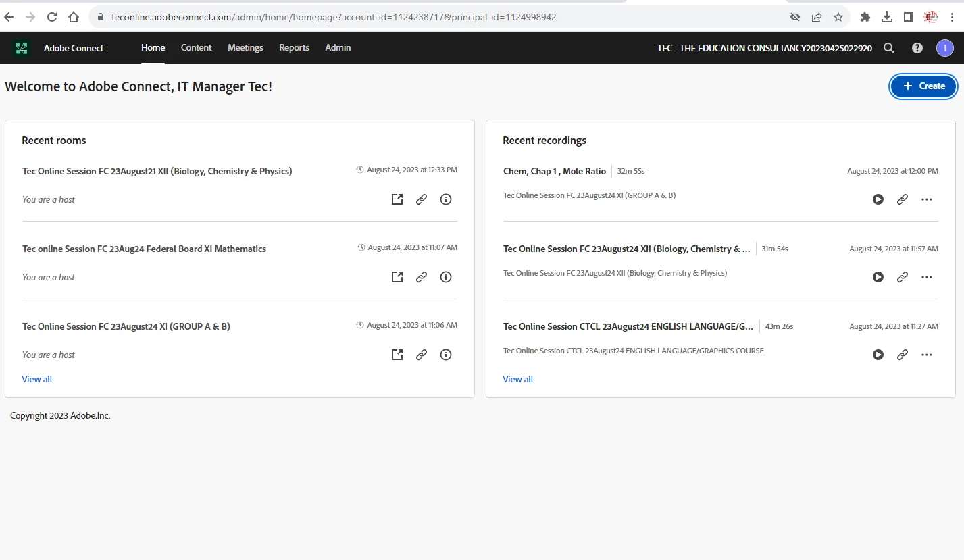Click the search icon in header

[889, 48]
